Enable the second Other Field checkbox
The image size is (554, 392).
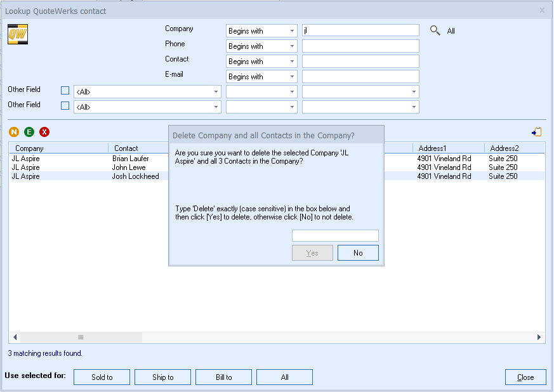(65, 105)
